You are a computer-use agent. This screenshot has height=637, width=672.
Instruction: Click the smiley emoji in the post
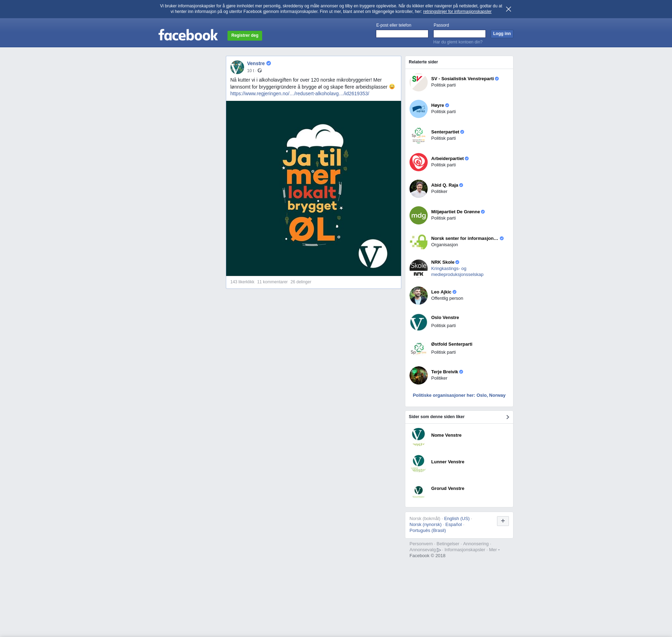coord(392,86)
